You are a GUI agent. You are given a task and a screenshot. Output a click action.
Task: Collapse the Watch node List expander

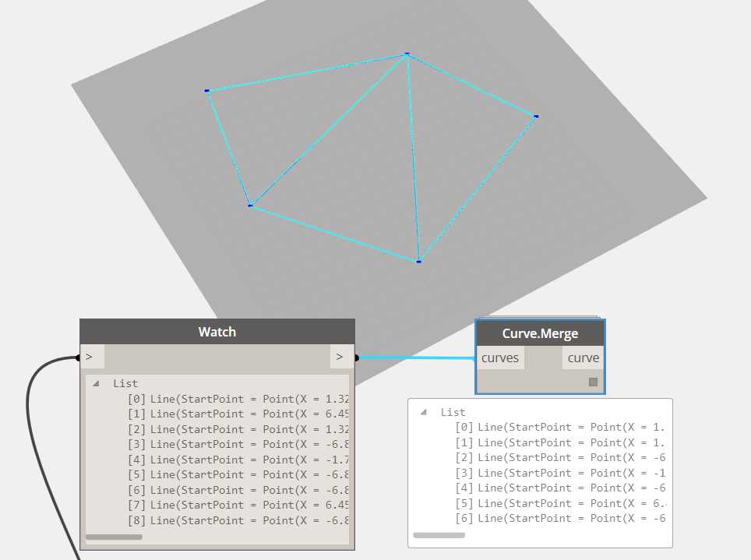coord(97,383)
